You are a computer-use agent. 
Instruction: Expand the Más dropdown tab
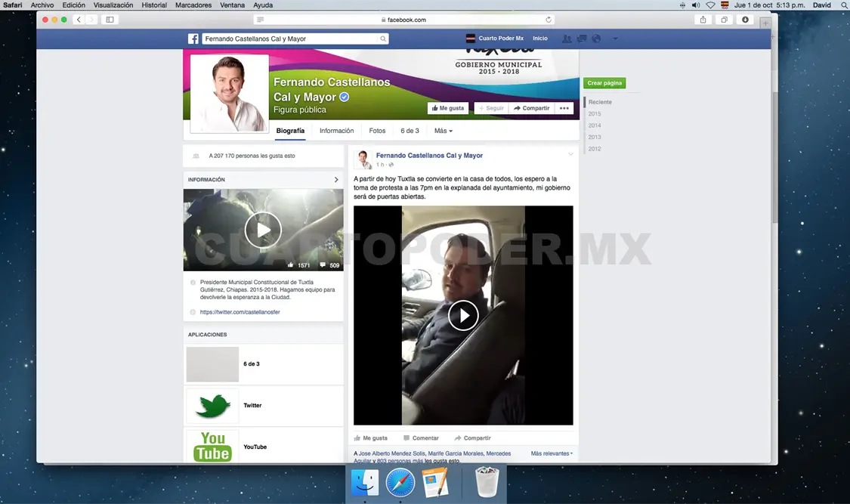point(443,131)
